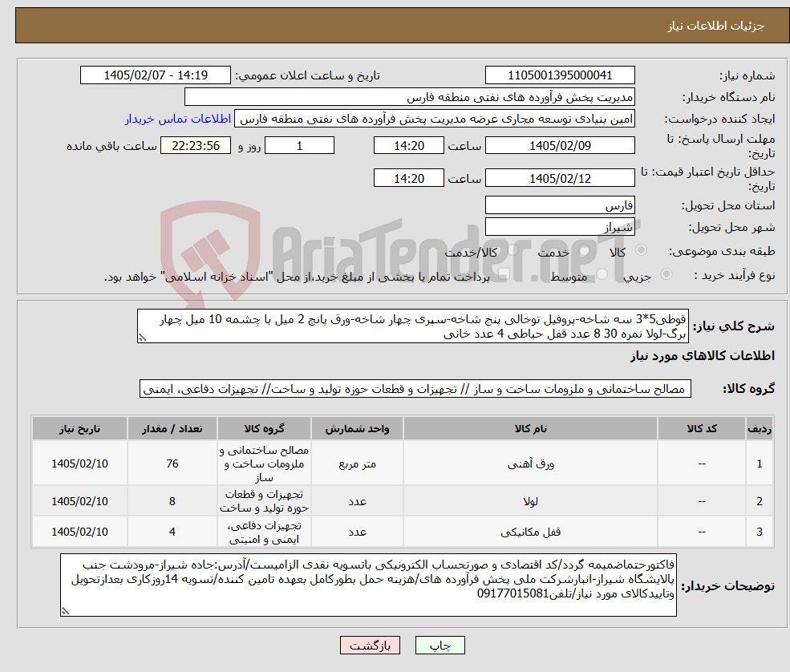This screenshot has width=790, height=672.
Task: Click the تجهیزات و قطعات group cell
Action: point(264,501)
